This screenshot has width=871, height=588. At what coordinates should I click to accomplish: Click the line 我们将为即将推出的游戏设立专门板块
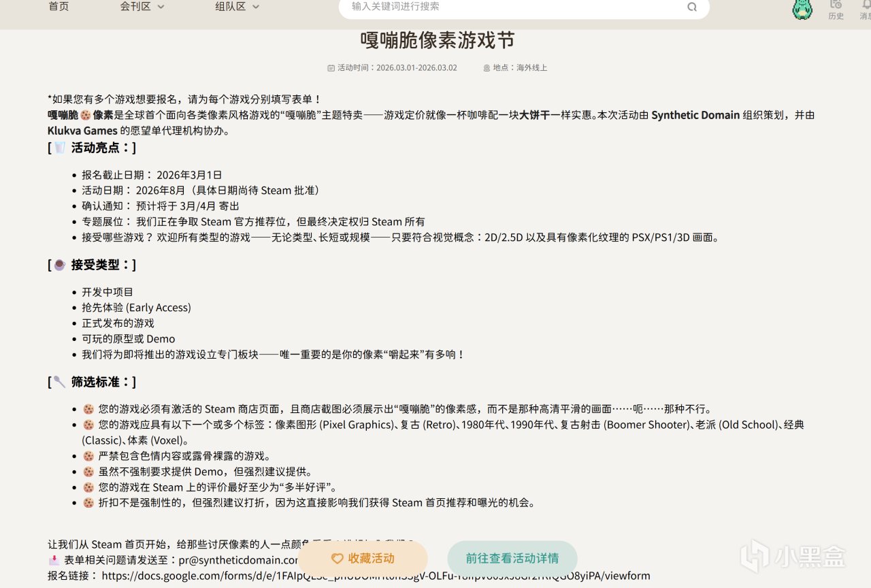tap(273, 355)
